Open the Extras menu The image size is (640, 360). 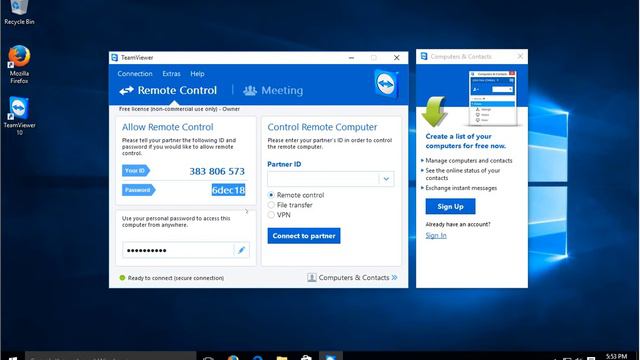click(171, 74)
